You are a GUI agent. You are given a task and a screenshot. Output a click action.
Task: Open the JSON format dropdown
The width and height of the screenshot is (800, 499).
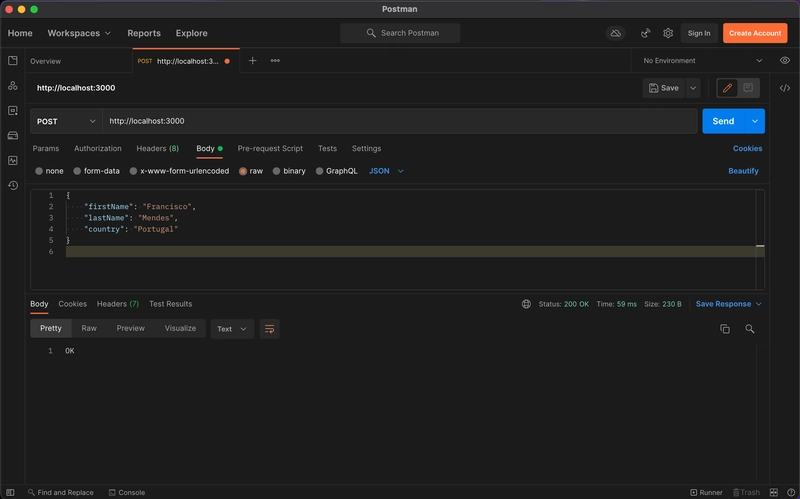[386, 171]
